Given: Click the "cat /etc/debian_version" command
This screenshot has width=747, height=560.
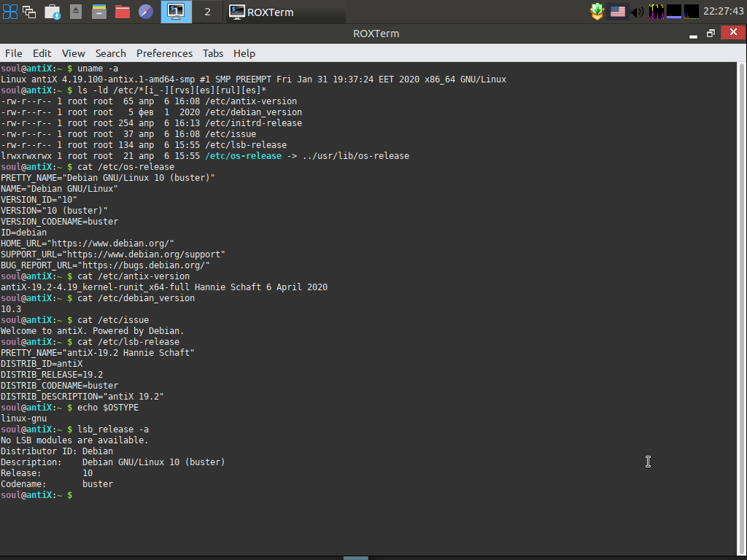Looking at the screenshot, I should pos(136,298).
